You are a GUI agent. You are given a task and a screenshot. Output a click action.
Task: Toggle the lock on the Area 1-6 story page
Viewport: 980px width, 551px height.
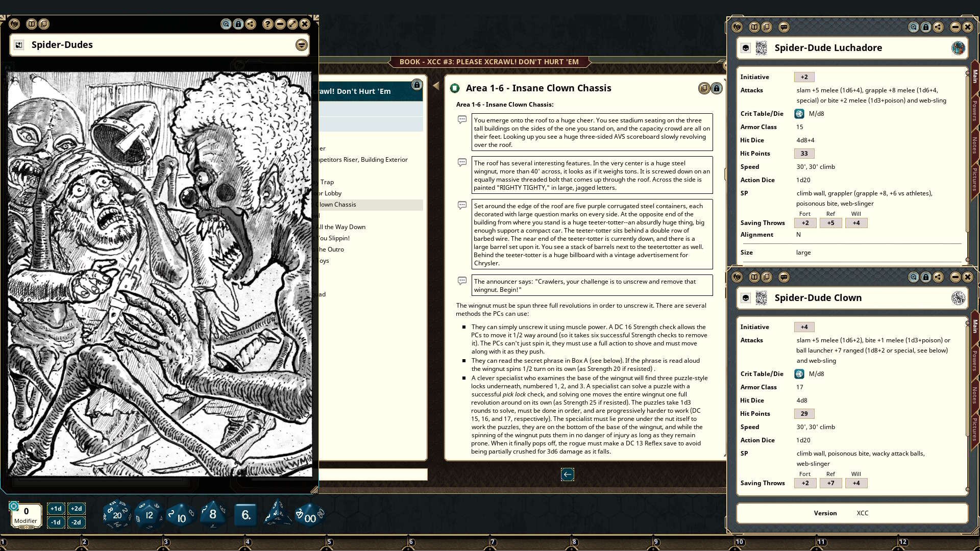pyautogui.click(x=717, y=88)
